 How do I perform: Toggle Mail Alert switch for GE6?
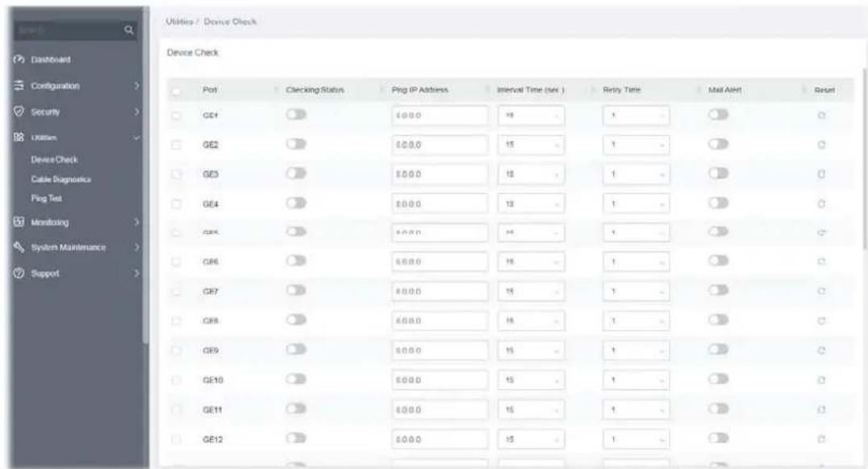(718, 260)
